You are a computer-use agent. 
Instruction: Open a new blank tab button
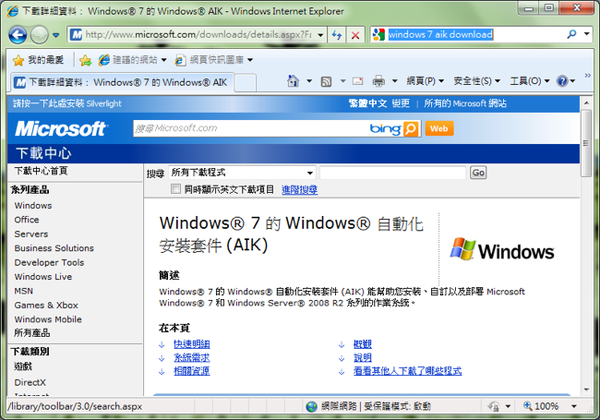pyautogui.click(x=245, y=83)
